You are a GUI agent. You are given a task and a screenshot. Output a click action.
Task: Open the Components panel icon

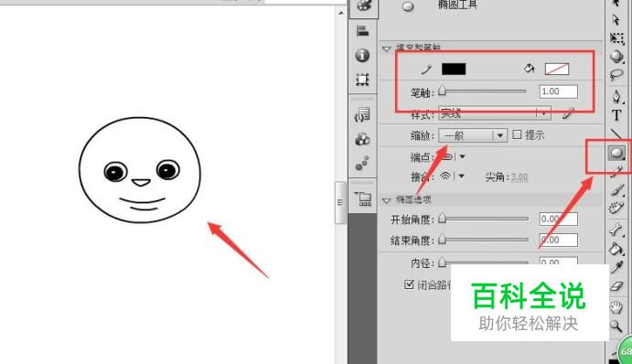coord(362,140)
